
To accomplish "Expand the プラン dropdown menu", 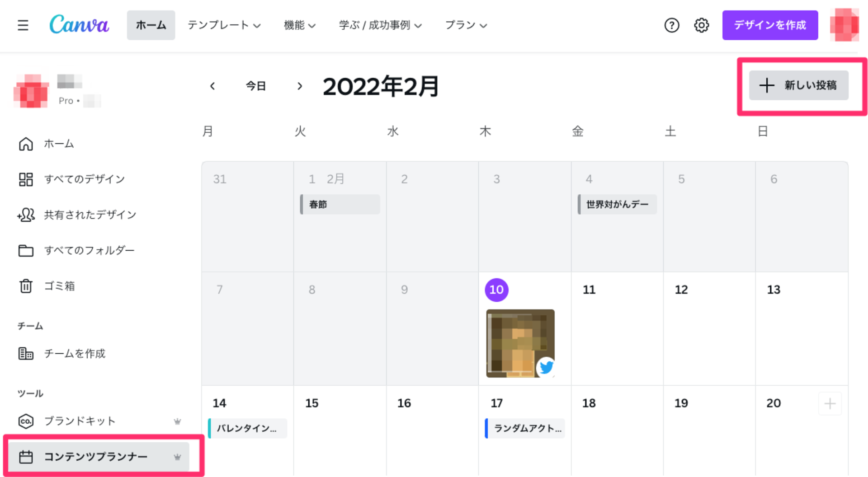I will point(466,25).
